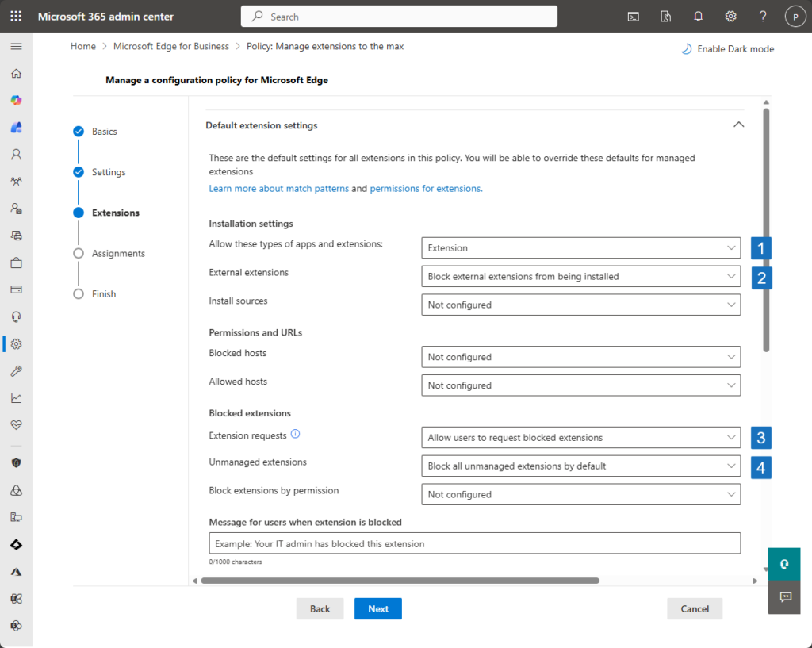The width and height of the screenshot is (812, 648).
Task: Enable Dark mode toggle
Action: point(727,49)
